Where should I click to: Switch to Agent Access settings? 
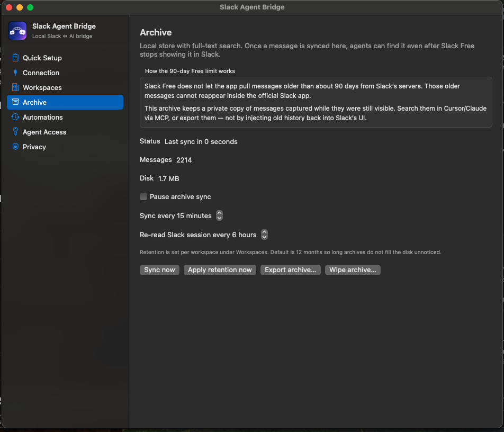pos(65,132)
